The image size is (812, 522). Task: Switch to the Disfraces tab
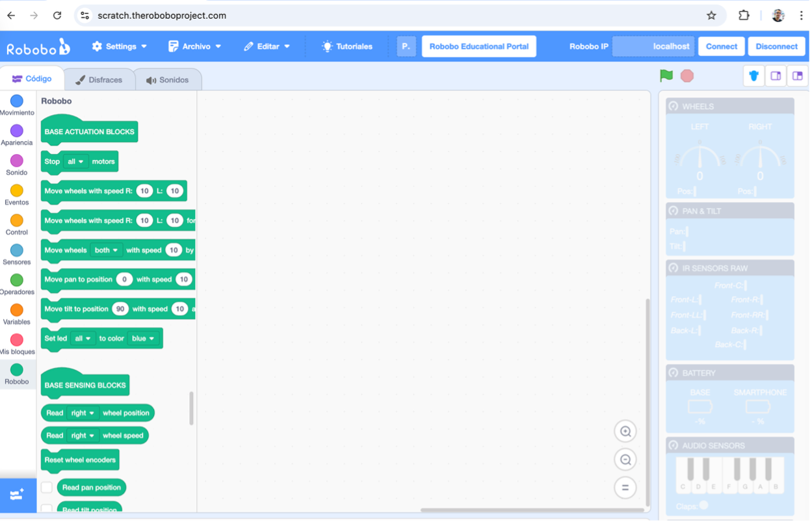click(x=99, y=80)
